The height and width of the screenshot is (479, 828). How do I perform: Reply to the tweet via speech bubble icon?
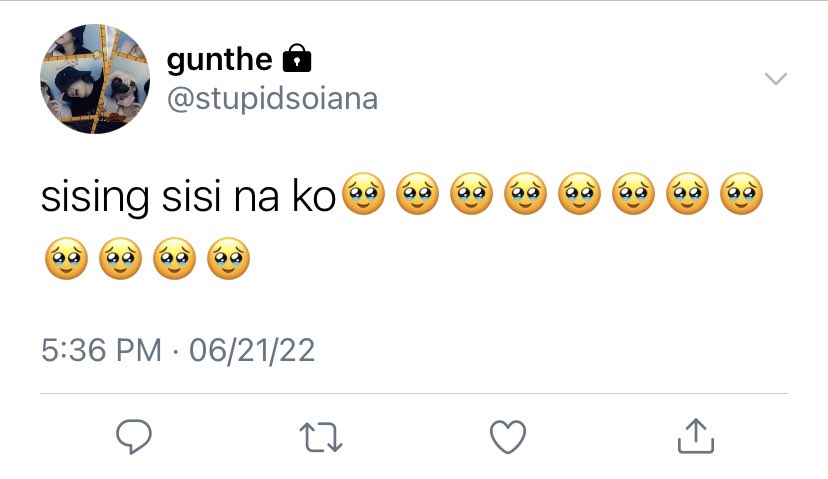click(x=134, y=437)
